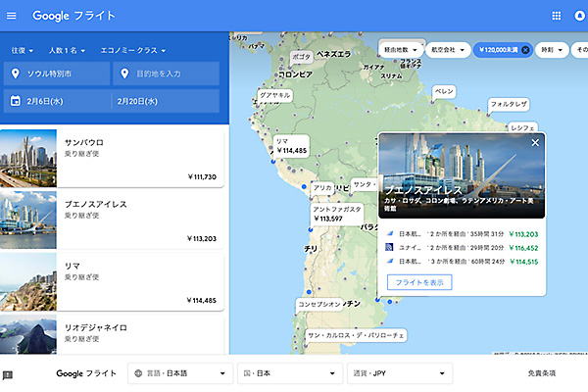Open the Google apps grid
The height and width of the screenshot is (392, 588).
pyautogui.click(x=556, y=16)
